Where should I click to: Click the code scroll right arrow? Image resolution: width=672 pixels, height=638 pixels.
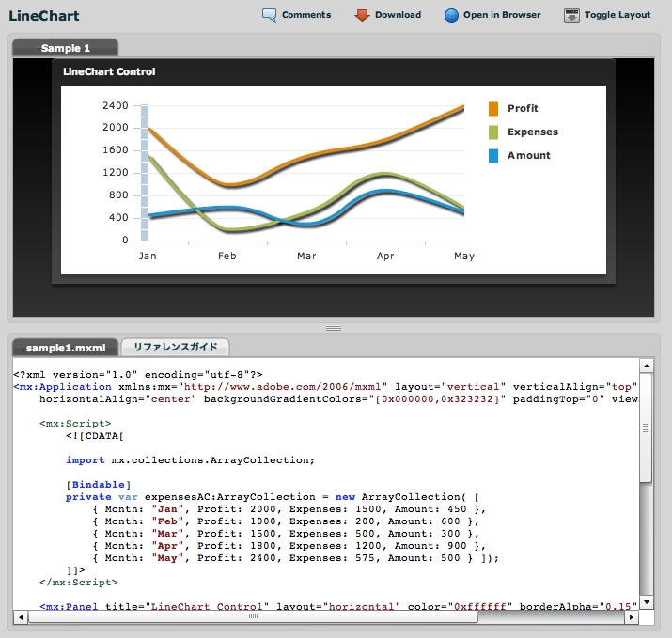click(x=631, y=617)
